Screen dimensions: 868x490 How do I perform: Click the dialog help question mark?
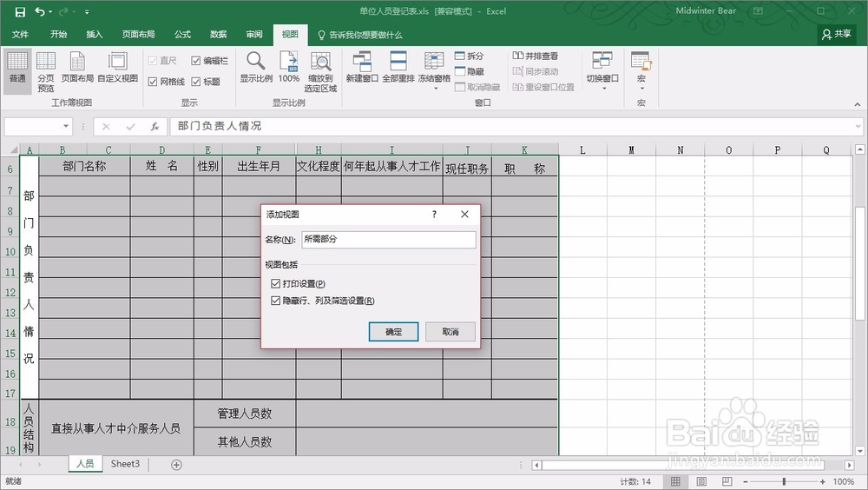(x=434, y=215)
